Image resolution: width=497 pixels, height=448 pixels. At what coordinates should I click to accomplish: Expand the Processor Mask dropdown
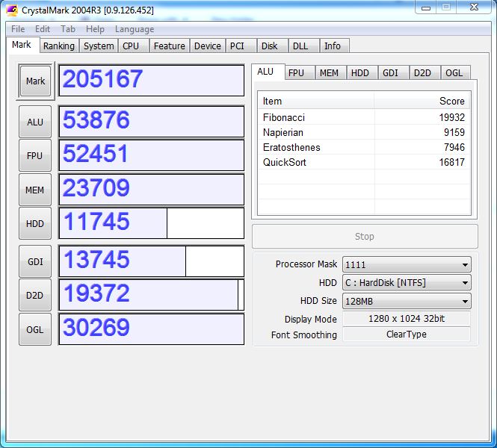click(406, 264)
